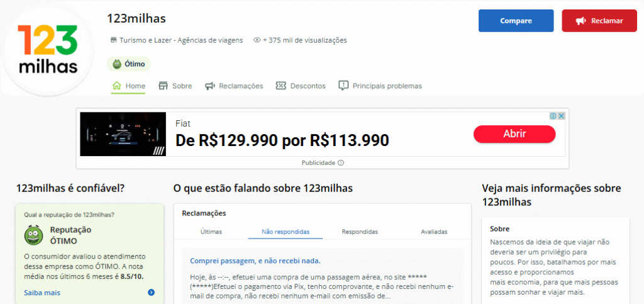Viewport: 644px width, 304px height.
Task: Click the red Reclamar button
Action: click(599, 21)
